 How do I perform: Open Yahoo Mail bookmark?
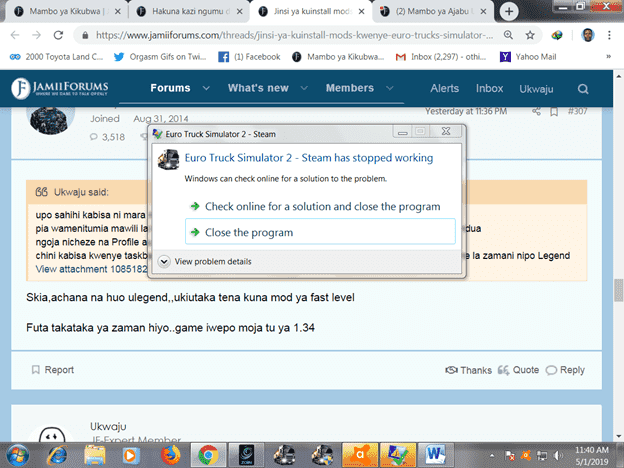pos(528,57)
